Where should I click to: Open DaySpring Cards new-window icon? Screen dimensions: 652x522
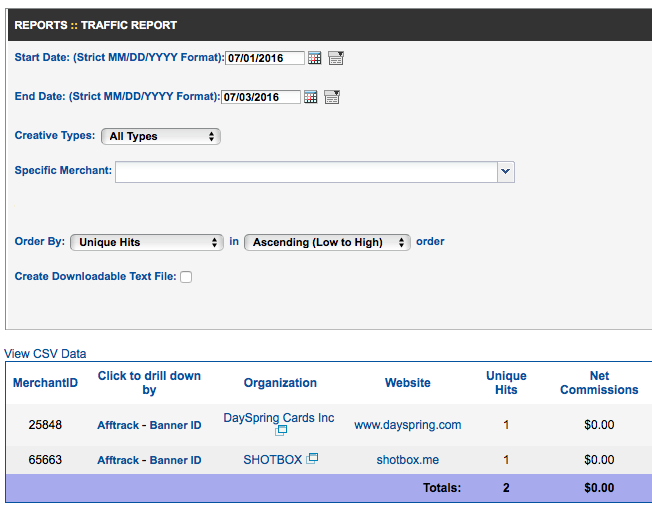(282, 431)
